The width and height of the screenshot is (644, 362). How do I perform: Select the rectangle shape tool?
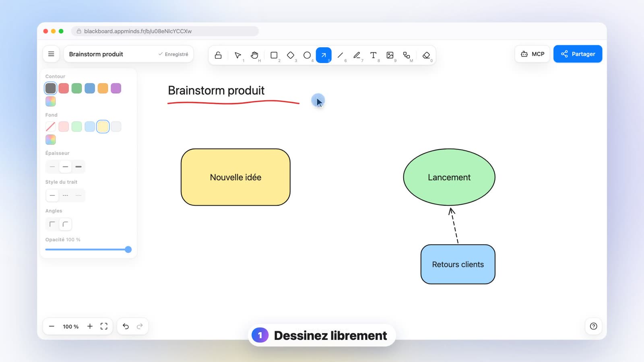tap(274, 55)
